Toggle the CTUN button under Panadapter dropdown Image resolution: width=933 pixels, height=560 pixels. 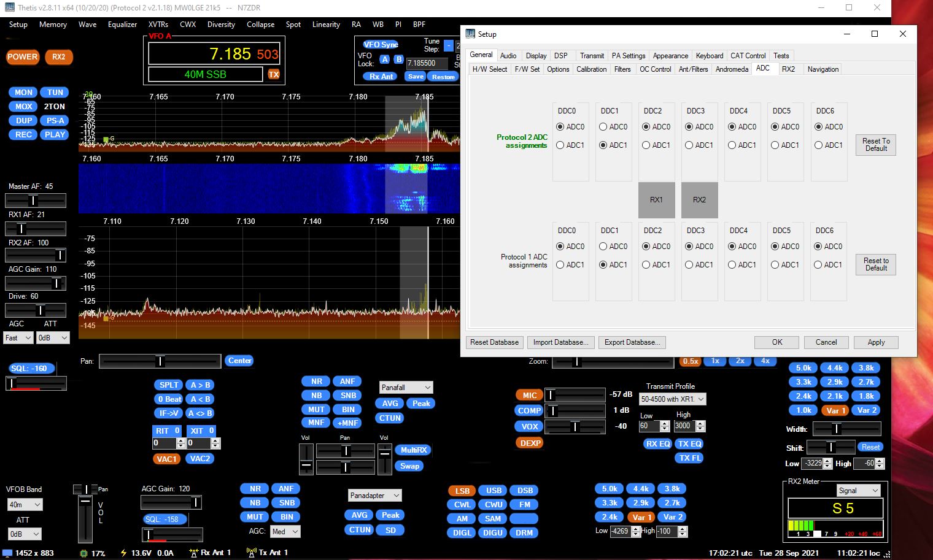click(360, 530)
